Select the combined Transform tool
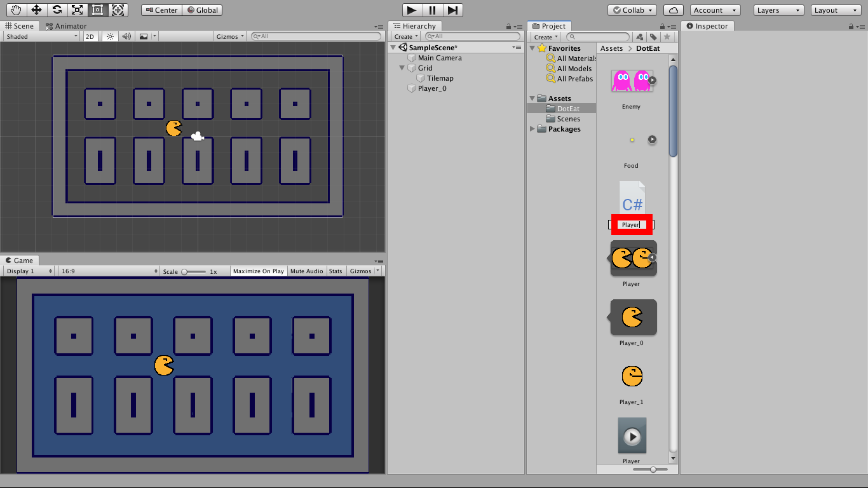The image size is (868, 488). [118, 10]
